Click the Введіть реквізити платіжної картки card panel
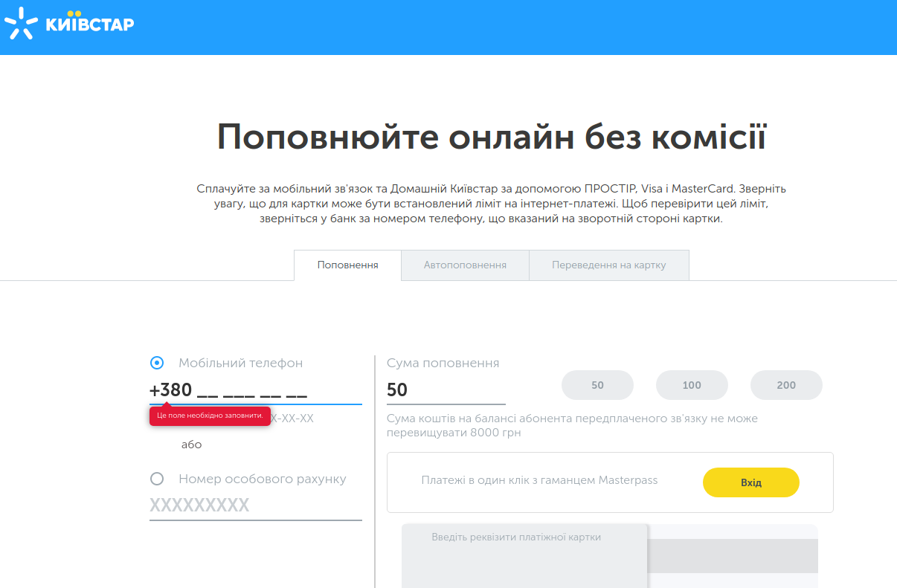 [524, 556]
